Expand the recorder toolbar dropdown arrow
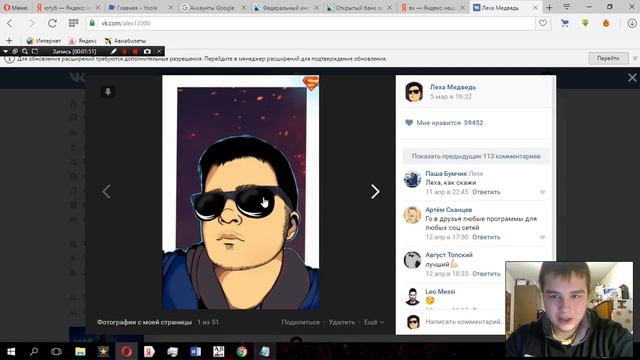 pos(5,51)
